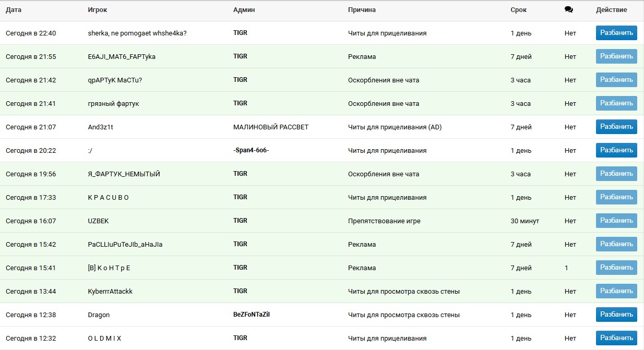Image resolution: width=644 pixels, height=350 pixels.
Task: Open player KyberrrAttackk ban entry
Action: point(110,291)
